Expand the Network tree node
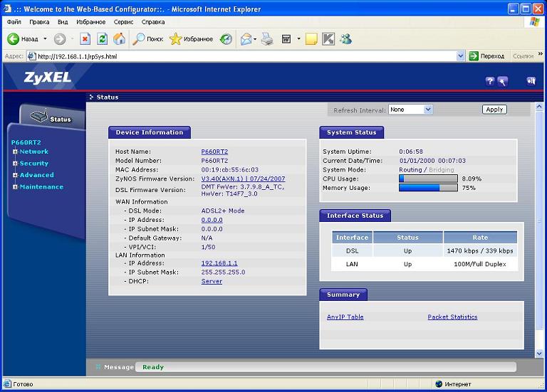This screenshot has height=392, width=547. (x=15, y=152)
